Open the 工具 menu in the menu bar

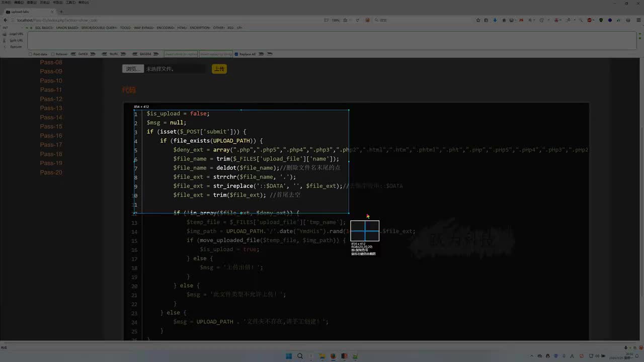(71, 3)
